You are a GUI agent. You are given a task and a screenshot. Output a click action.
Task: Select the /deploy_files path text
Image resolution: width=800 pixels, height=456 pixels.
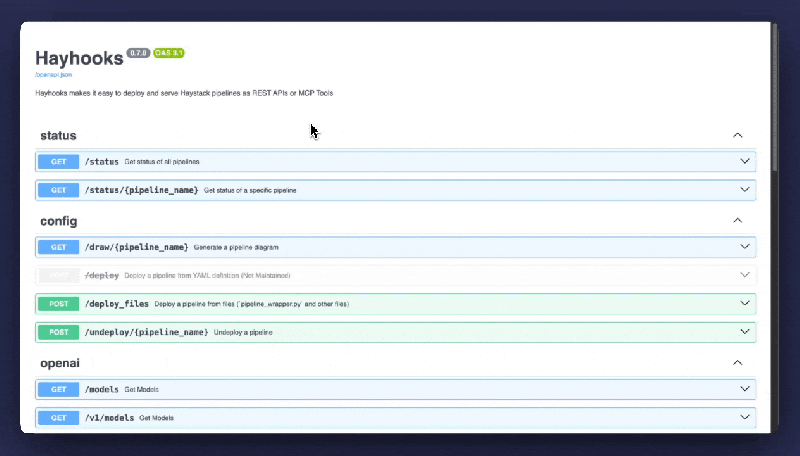[x=116, y=304]
